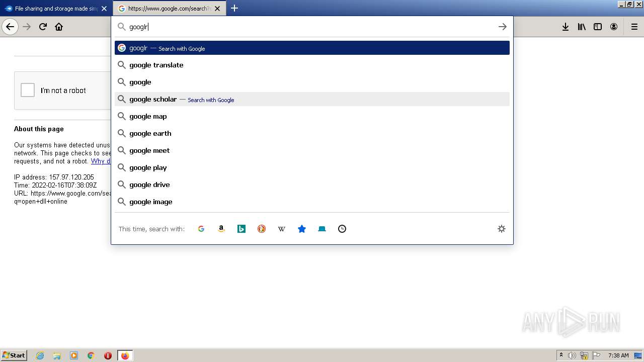Open a new tab with plus button

[234, 8]
